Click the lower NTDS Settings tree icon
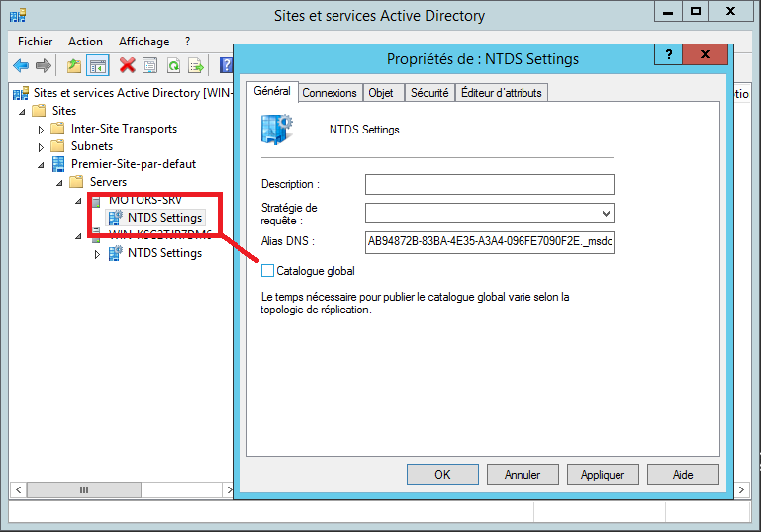Screen dimensions: 761x532 pos(115,253)
